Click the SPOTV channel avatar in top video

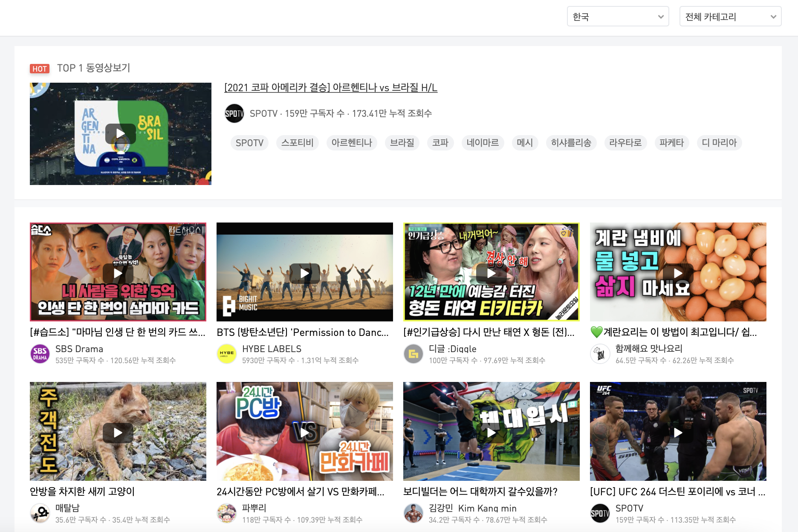click(234, 113)
